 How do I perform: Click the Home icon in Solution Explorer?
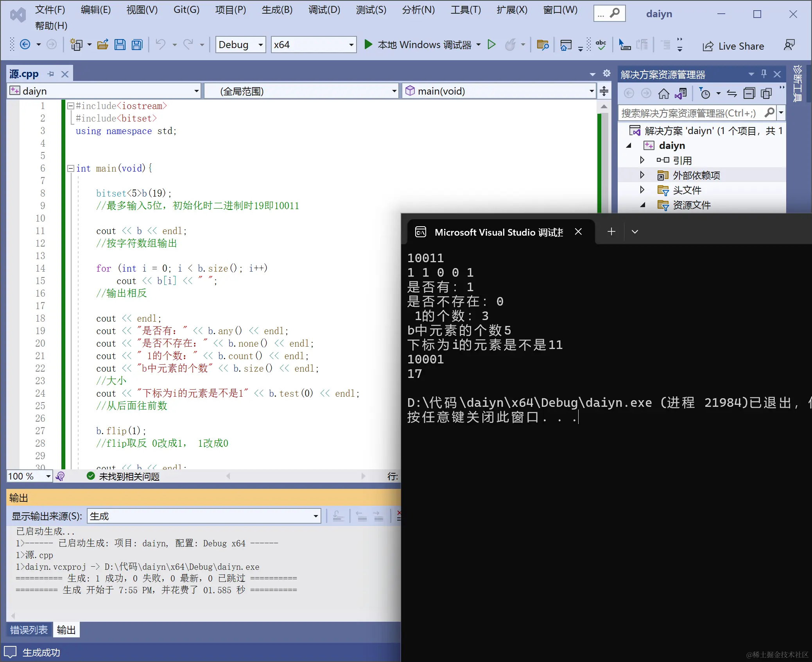point(663,93)
